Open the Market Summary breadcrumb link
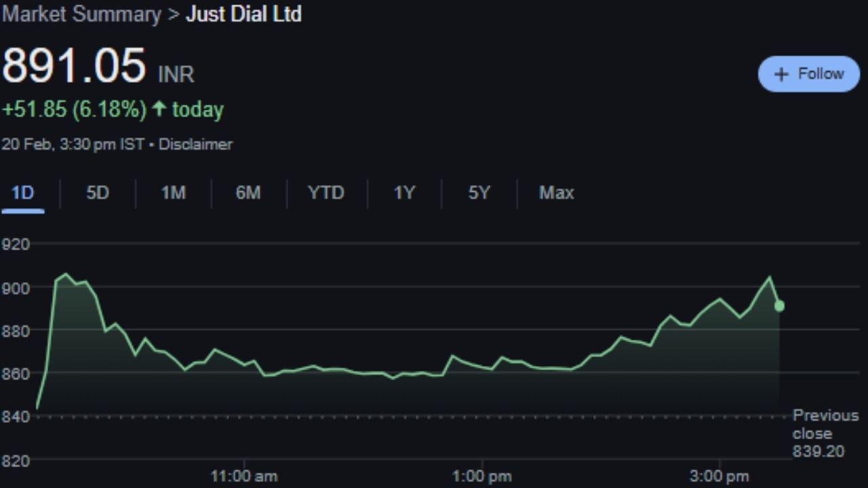The image size is (868, 488). pyautogui.click(x=81, y=14)
